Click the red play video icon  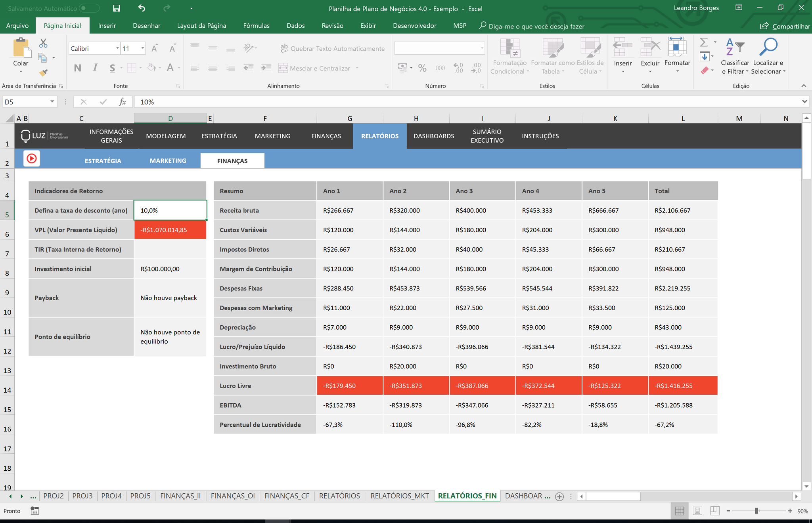pos(32,158)
